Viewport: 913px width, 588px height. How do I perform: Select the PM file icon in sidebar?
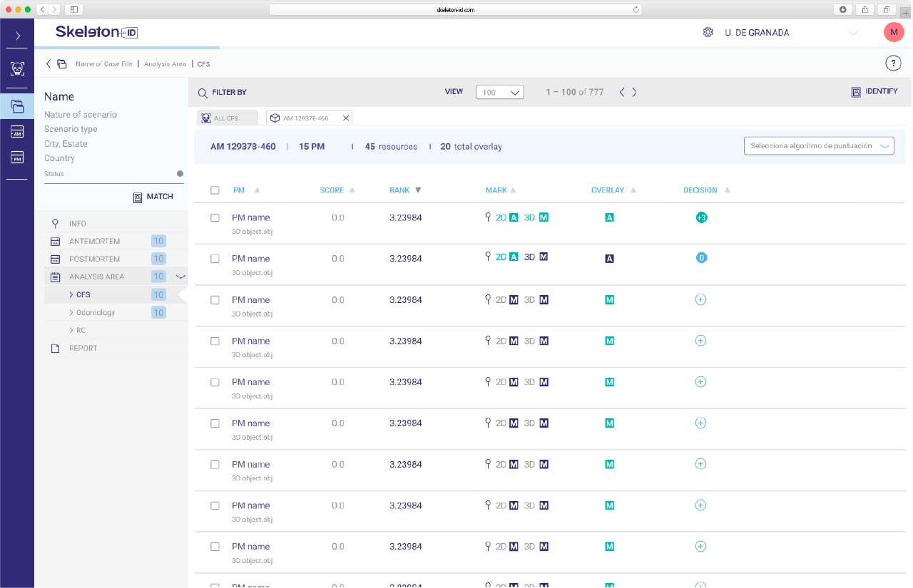17,158
